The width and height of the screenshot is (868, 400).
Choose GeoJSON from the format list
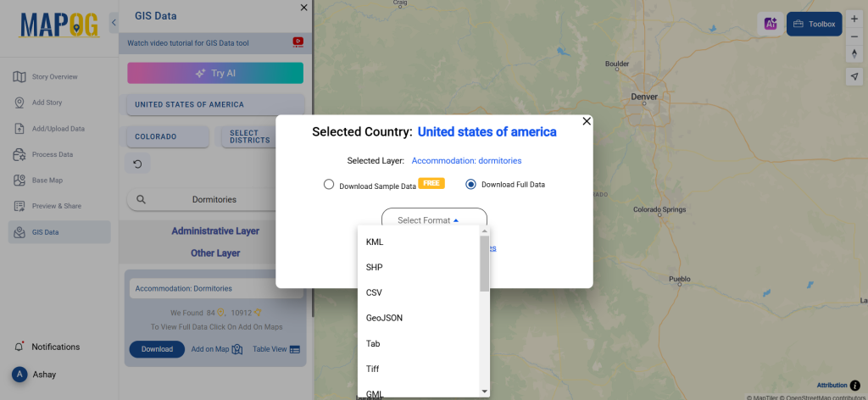384,318
